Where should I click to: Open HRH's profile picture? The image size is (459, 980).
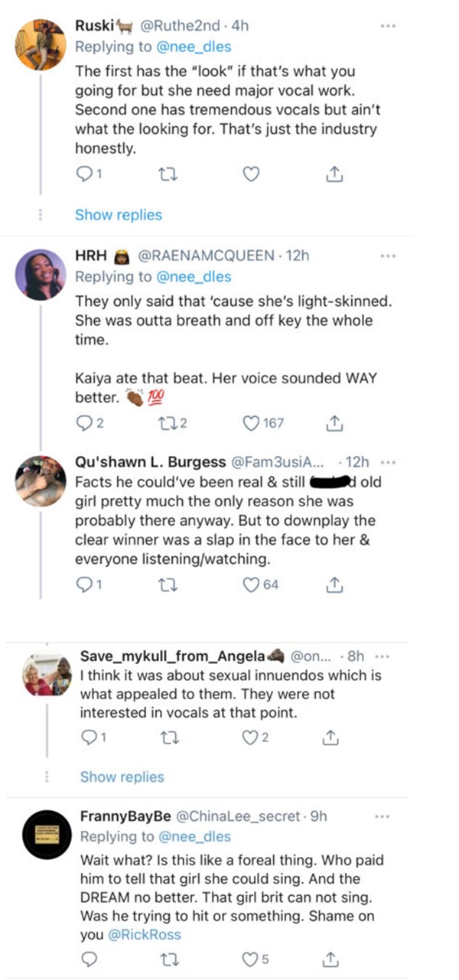[x=47, y=274]
